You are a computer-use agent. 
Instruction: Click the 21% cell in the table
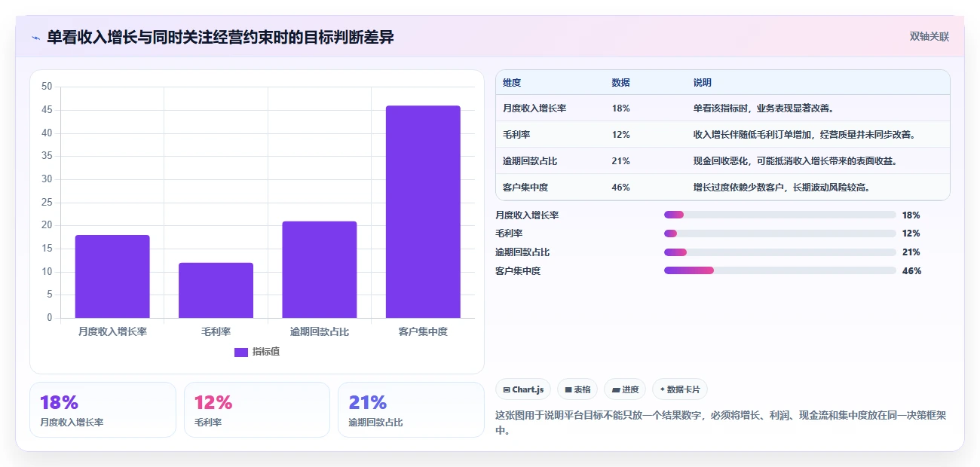click(621, 161)
